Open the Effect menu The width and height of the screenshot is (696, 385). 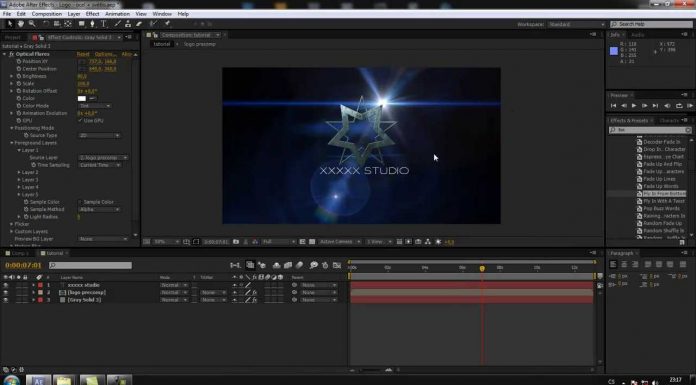click(x=92, y=14)
